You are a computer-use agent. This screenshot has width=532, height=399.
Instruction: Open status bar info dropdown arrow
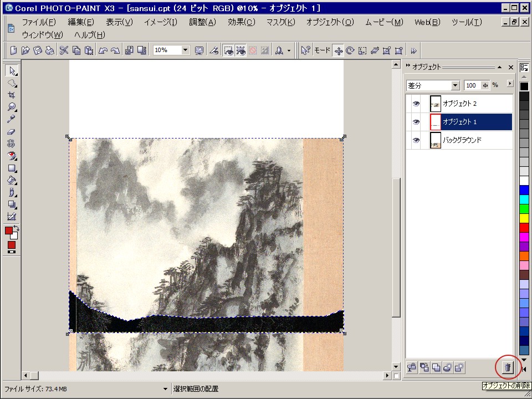tap(165, 389)
